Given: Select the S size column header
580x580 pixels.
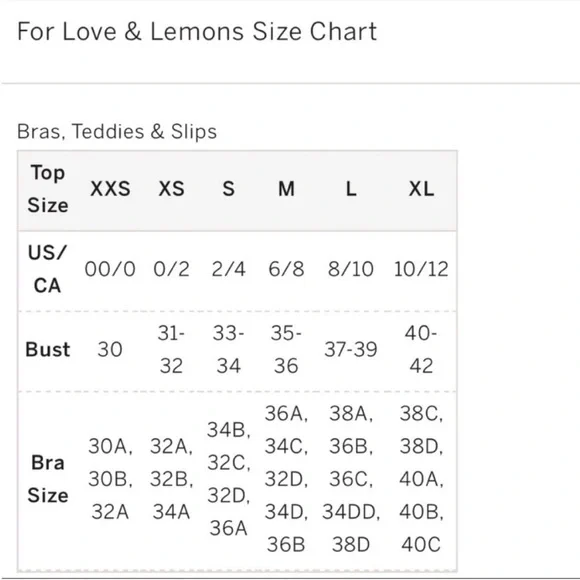Looking at the screenshot, I should click(229, 189).
